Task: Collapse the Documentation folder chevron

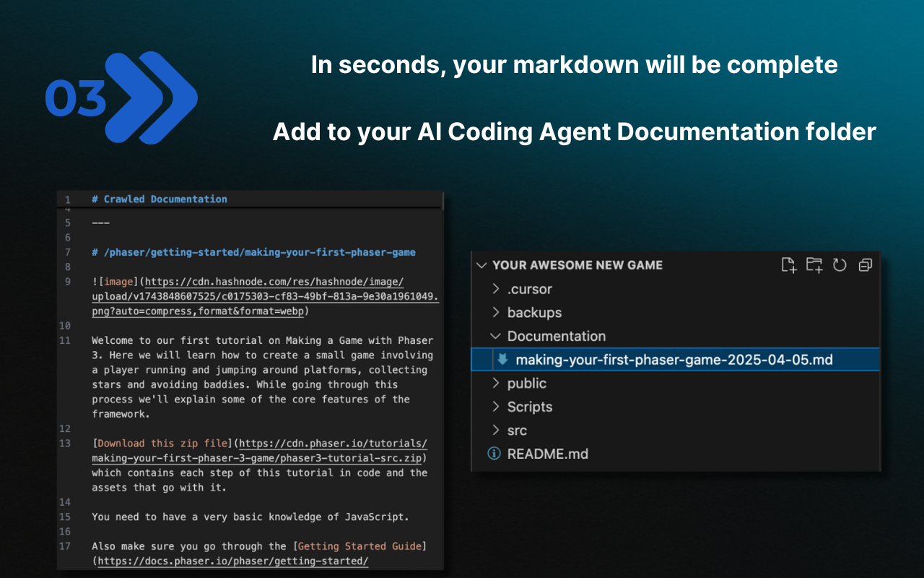Action: point(495,336)
